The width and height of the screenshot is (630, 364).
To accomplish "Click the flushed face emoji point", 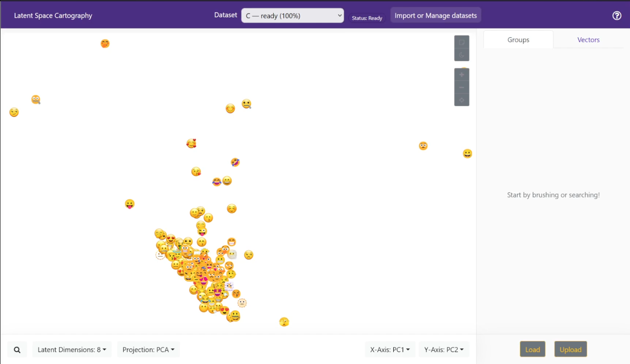I will click(x=423, y=146).
